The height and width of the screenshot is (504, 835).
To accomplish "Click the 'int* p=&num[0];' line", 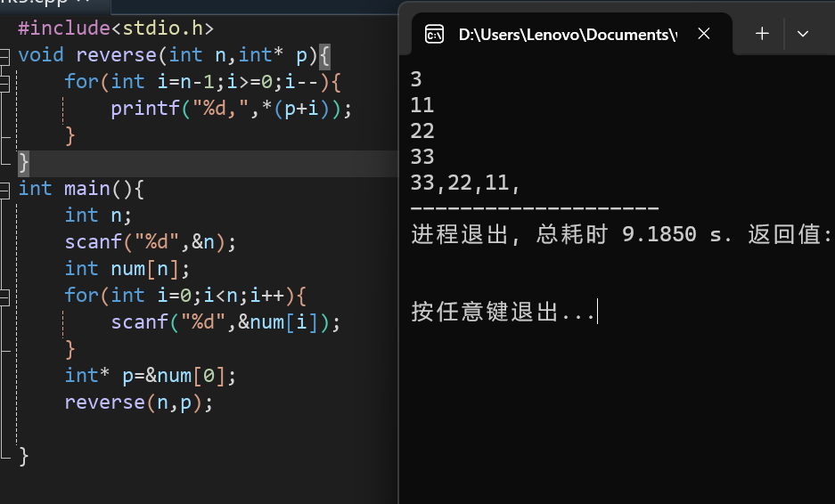I will coord(151,376).
